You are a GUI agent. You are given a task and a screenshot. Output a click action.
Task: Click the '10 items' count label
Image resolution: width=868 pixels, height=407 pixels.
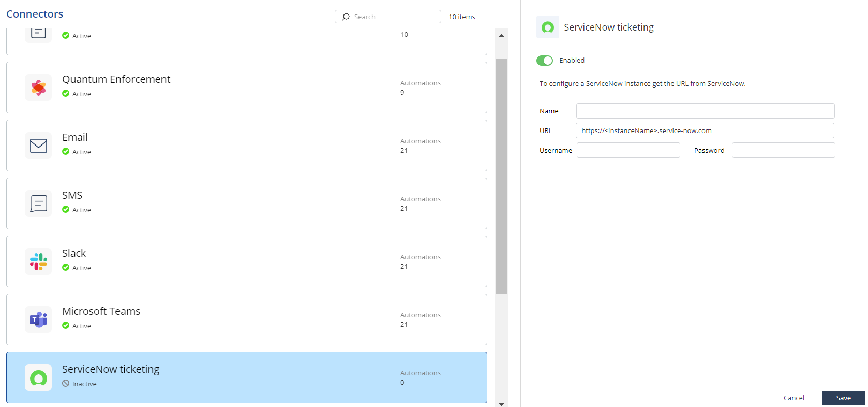coord(461,17)
